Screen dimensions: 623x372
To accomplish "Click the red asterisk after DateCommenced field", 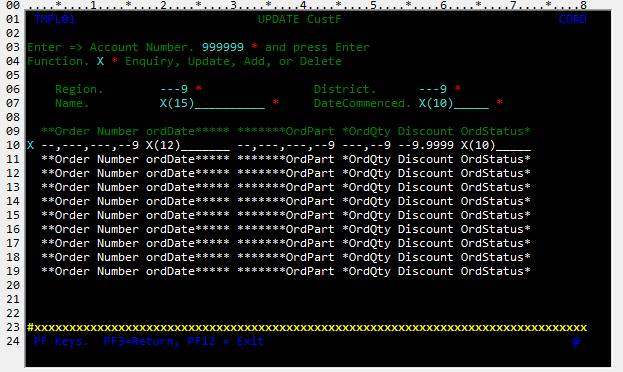I will click(x=499, y=103).
